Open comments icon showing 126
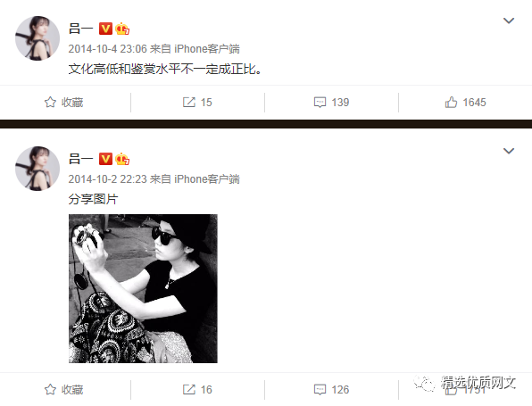Screen dimensions: 532x406 (320, 389)
